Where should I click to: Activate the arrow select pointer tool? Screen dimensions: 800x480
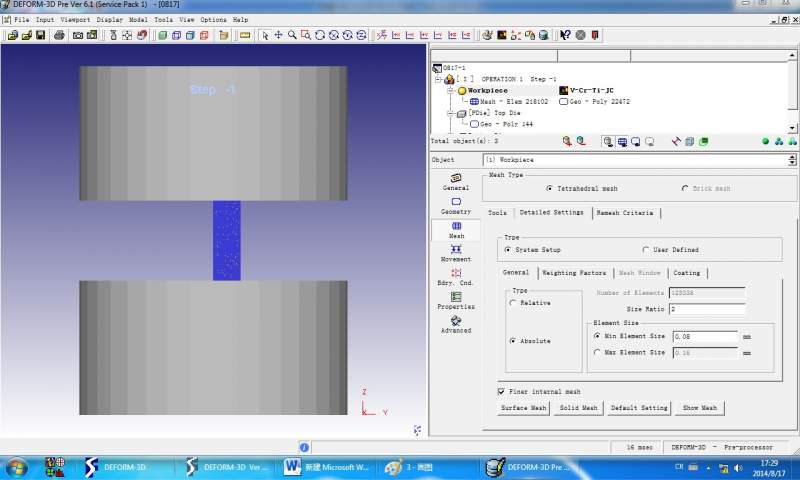[265, 35]
